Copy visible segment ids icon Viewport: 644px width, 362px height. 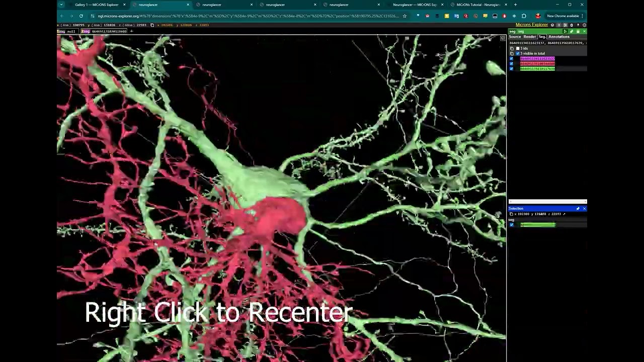click(x=512, y=53)
